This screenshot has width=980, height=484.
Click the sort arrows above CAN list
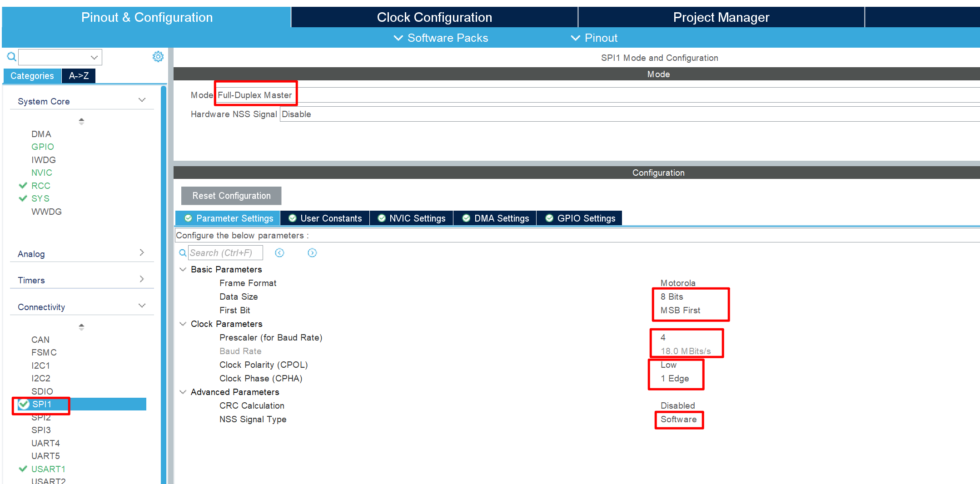tap(81, 327)
